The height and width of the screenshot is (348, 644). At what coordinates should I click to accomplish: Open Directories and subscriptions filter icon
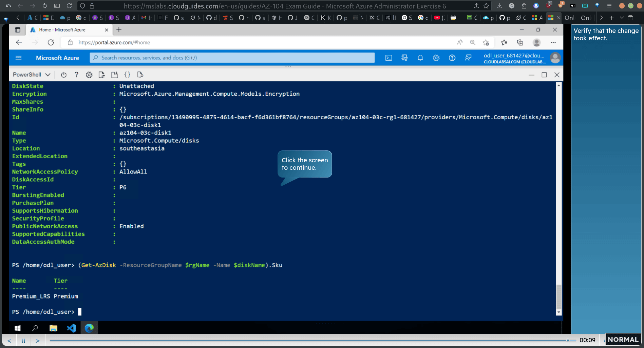(x=404, y=58)
